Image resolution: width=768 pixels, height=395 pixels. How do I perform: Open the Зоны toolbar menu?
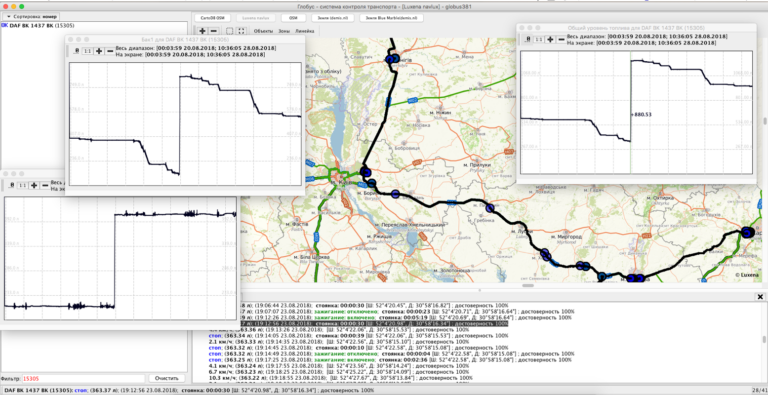click(284, 31)
